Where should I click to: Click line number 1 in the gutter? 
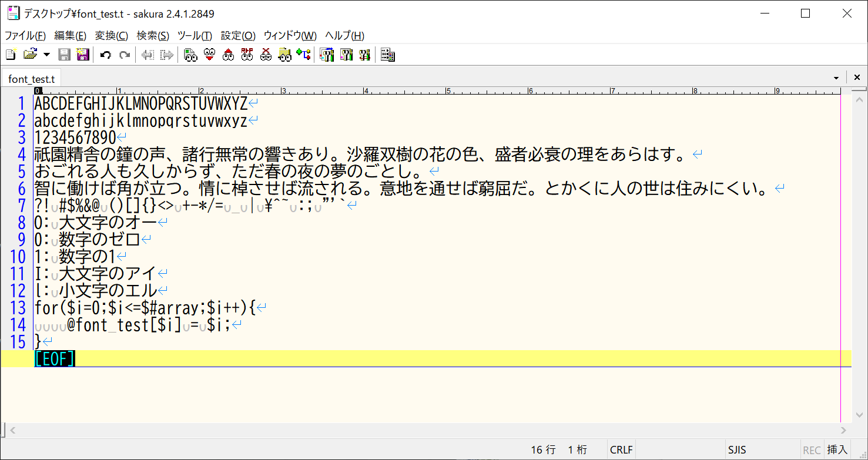click(22, 104)
